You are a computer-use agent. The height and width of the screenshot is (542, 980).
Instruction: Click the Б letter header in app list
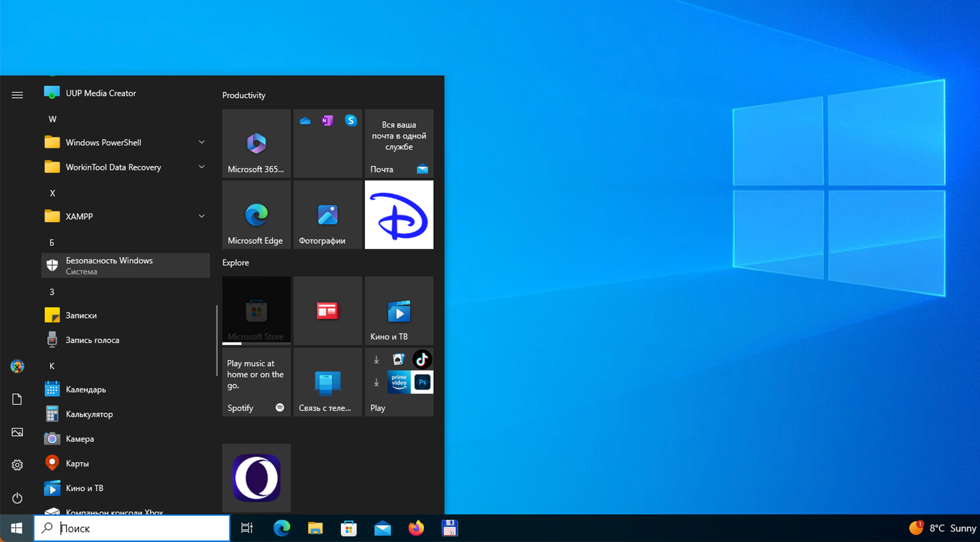click(52, 243)
